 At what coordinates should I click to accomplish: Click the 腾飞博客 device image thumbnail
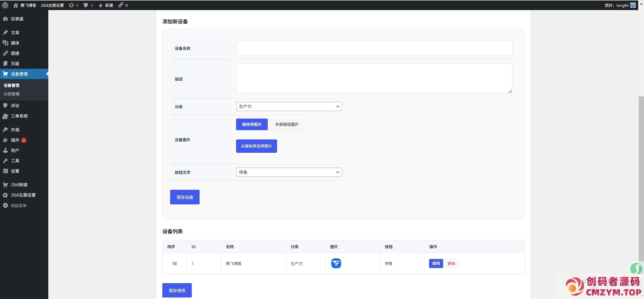[x=336, y=263]
